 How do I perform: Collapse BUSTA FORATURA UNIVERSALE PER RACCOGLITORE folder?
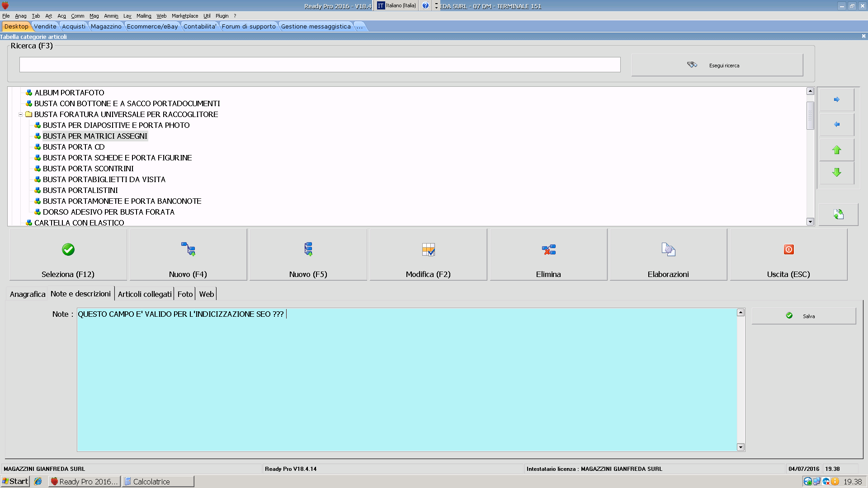coord(21,115)
